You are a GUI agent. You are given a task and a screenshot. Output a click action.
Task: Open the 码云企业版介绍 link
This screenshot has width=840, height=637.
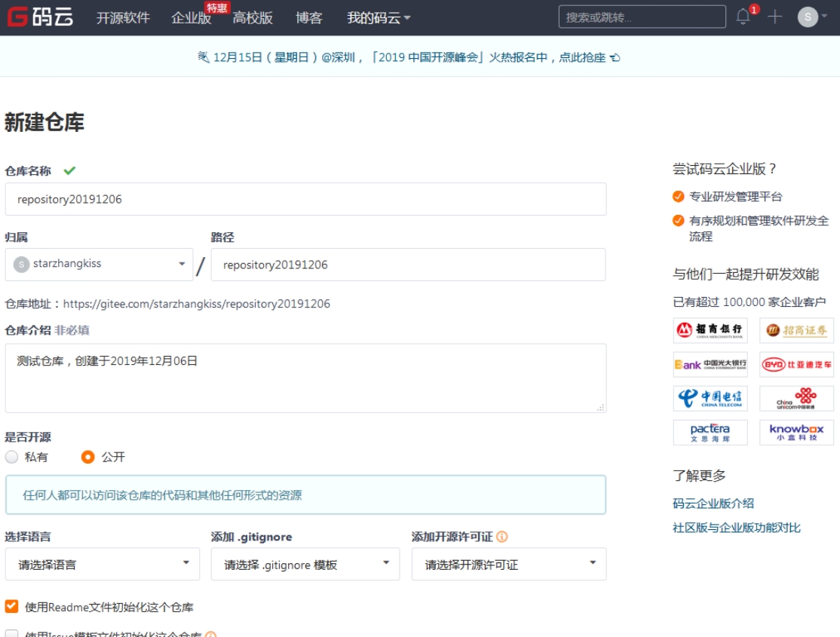click(x=713, y=503)
